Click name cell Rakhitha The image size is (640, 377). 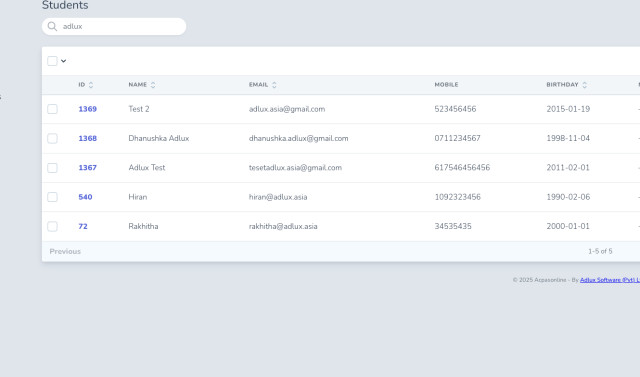pyautogui.click(x=143, y=226)
